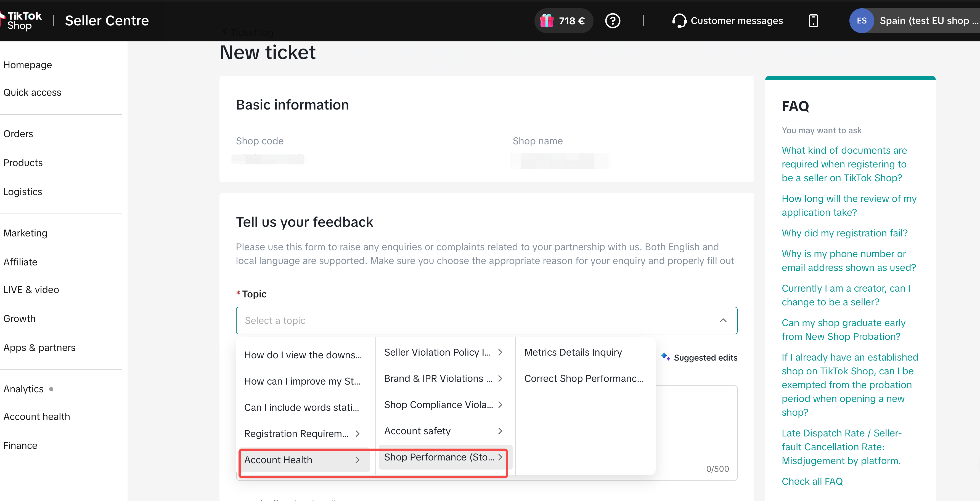
Task: Open Growth sidebar item
Action: pyautogui.click(x=19, y=319)
